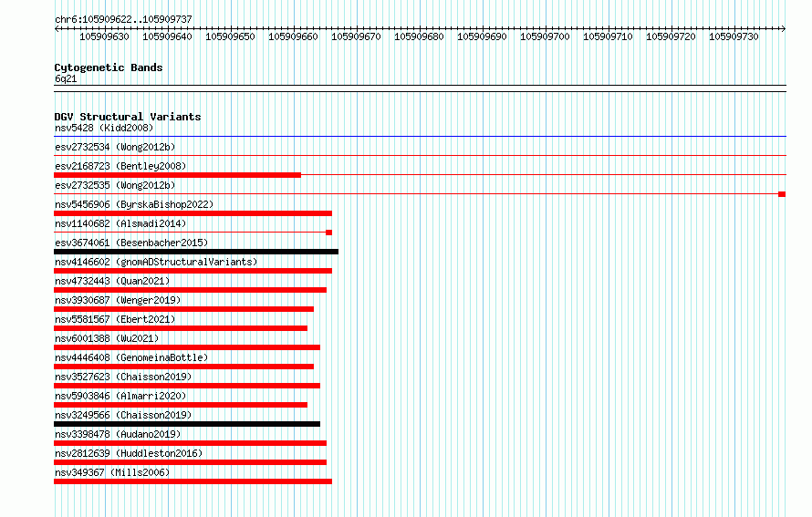Click the red bar under nsv4446408 (GenomeinaBottle)
812x517 pixels.
tap(183, 367)
